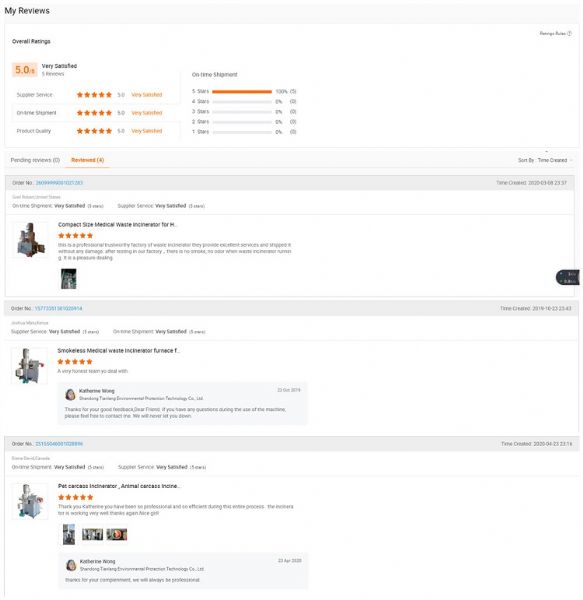Open the third order number link
The image size is (583, 600).
coord(59,444)
